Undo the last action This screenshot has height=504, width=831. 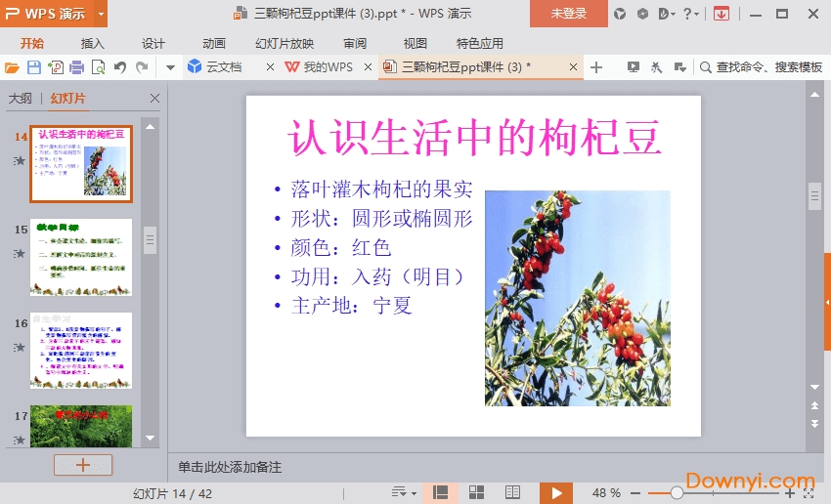(120, 67)
